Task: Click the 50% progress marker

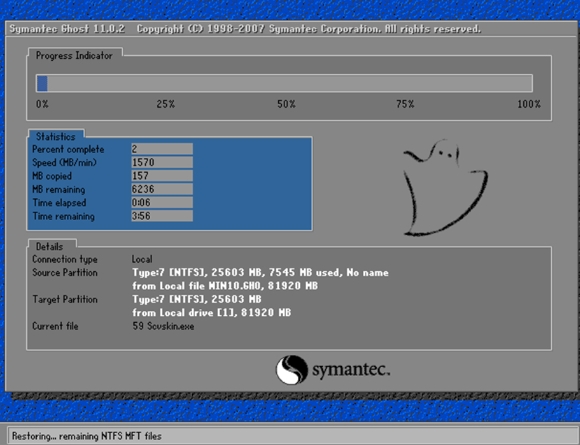Action: coord(286,104)
